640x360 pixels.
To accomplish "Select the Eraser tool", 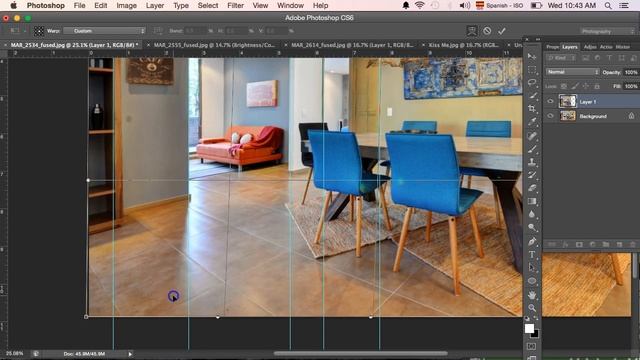I will pos(532,188).
